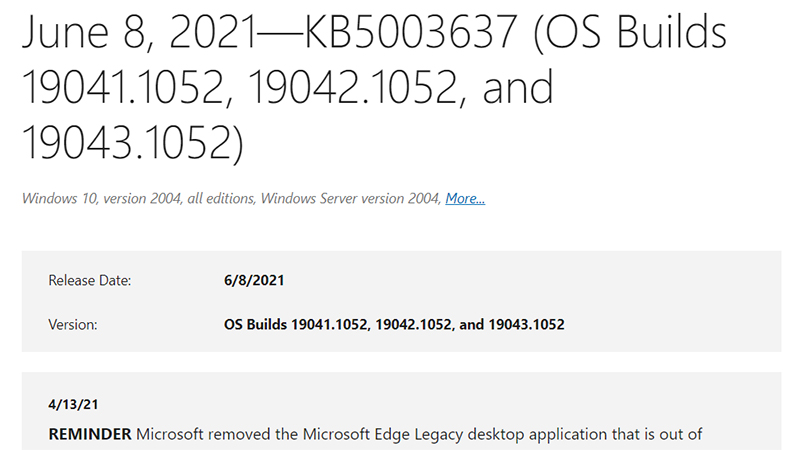The width and height of the screenshot is (800, 450).
Task: Click the italic "Windows Server version 2004" text
Action: (350, 199)
